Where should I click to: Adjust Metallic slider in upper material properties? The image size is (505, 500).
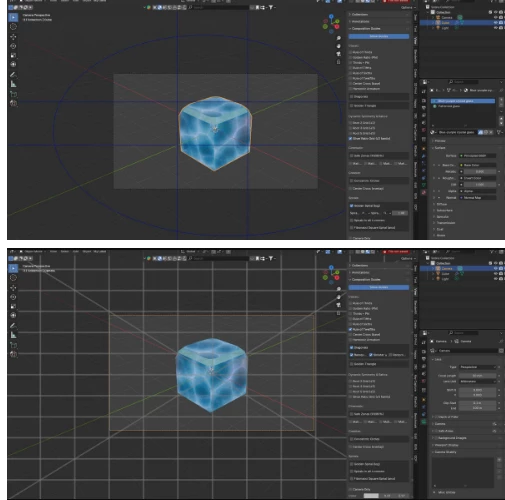479,171
